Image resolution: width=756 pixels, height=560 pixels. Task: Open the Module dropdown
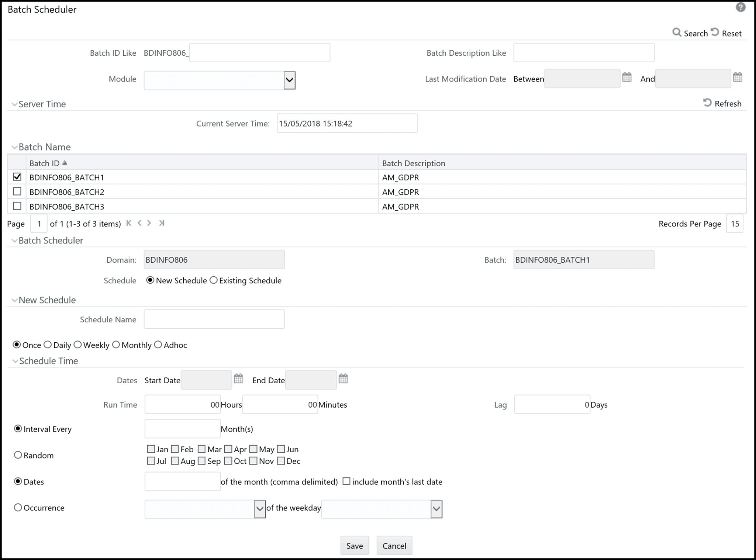289,80
